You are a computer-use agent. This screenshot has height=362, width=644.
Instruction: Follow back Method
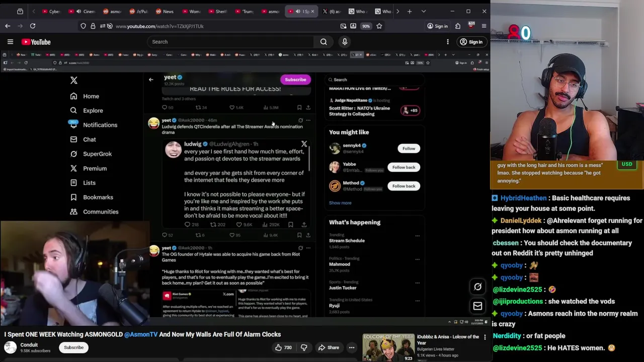click(x=404, y=186)
